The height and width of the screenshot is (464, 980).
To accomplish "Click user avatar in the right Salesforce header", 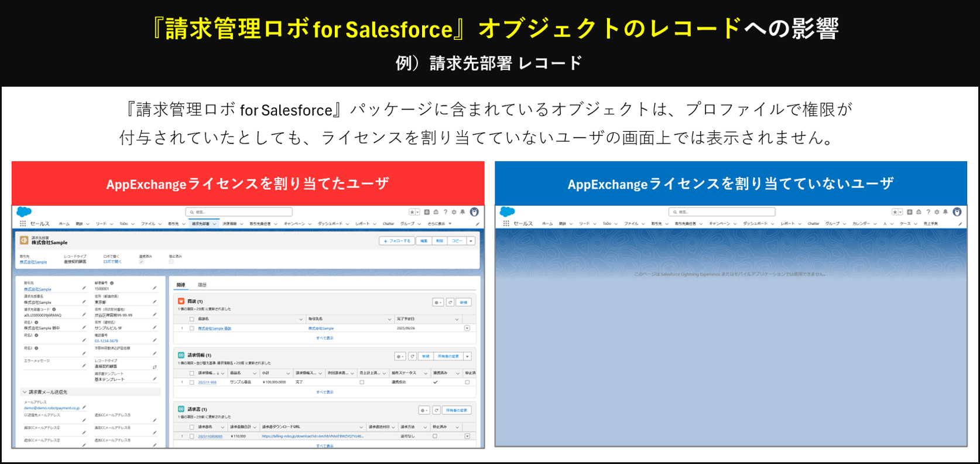I will 957,212.
